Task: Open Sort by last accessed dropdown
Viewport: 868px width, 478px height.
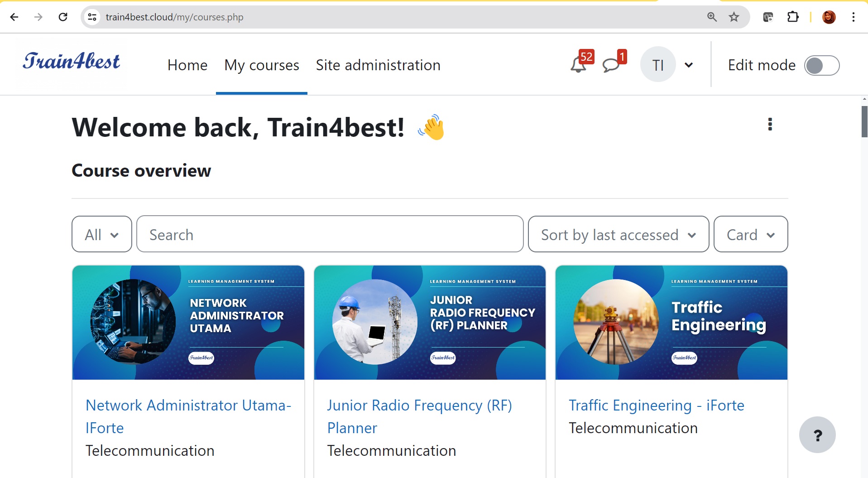Action: click(x=618, y=234)
